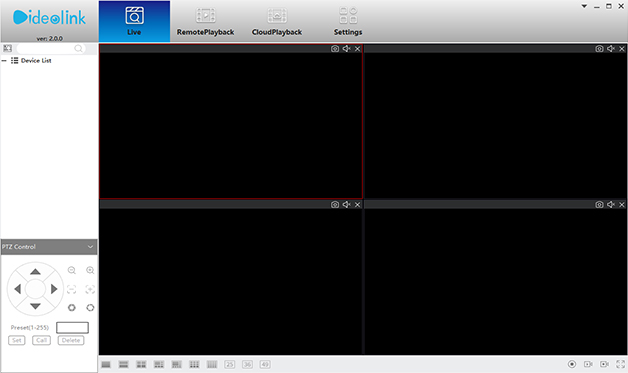The image size is (628, 373).
Task: Switch to the Settings tab
Action: 348,22
